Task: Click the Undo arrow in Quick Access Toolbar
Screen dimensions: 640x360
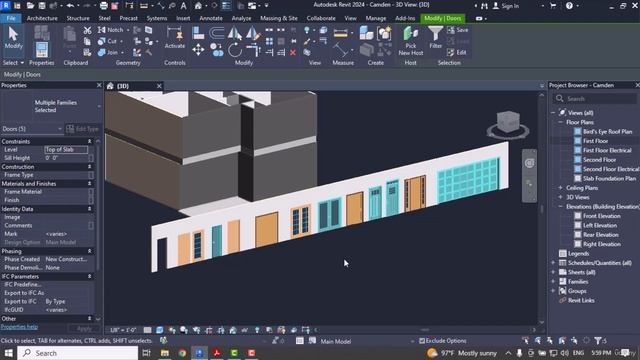Action: pyautogui.click(x=70, y=6)
